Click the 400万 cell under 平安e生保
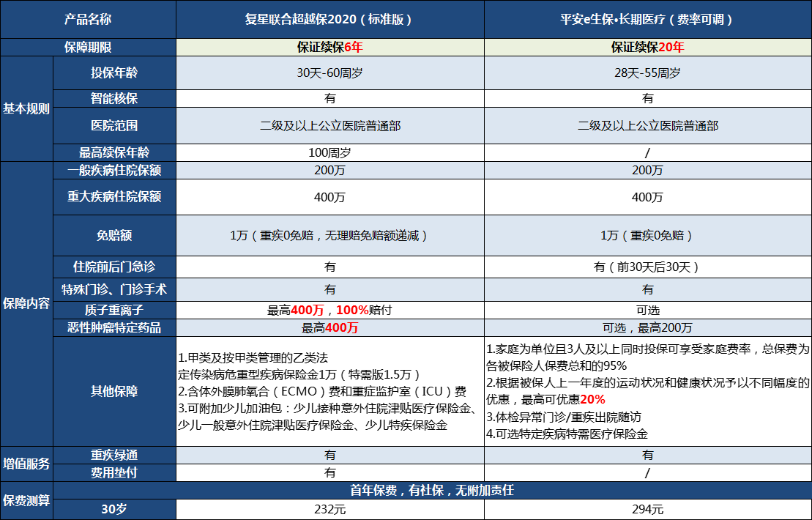The height and width of the screenshot is (520, 812). point(648,197)
